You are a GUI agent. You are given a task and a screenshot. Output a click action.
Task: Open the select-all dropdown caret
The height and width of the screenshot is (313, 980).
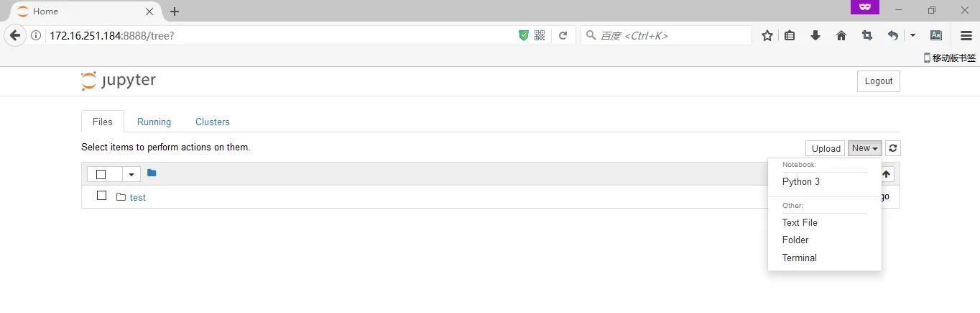[131, 174]
